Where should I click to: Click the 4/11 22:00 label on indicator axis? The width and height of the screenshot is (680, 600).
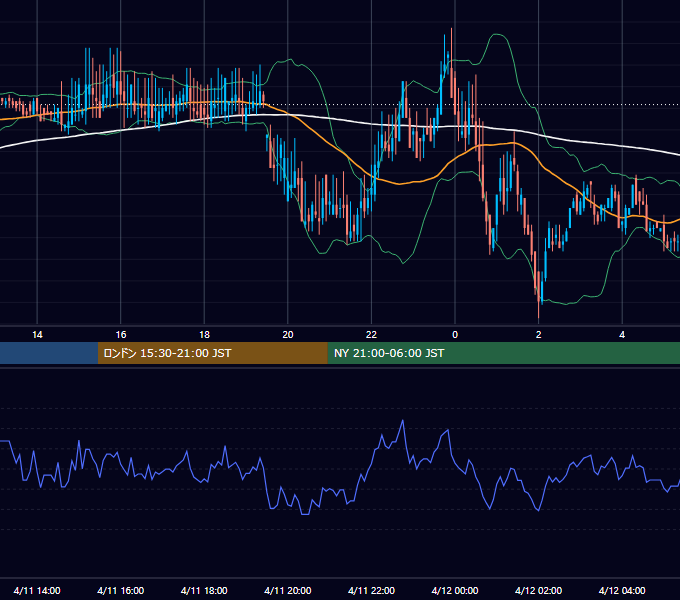click(371, 590)
